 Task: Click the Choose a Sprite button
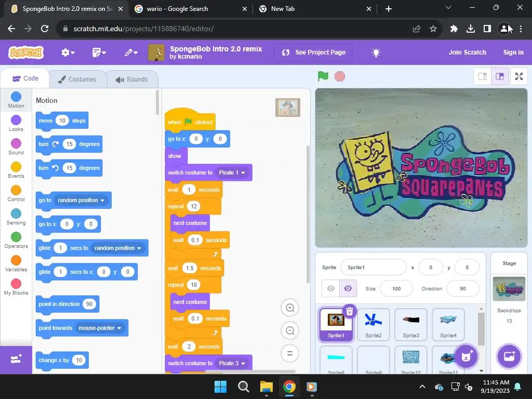pyautogui.click(x=466, y=356)
